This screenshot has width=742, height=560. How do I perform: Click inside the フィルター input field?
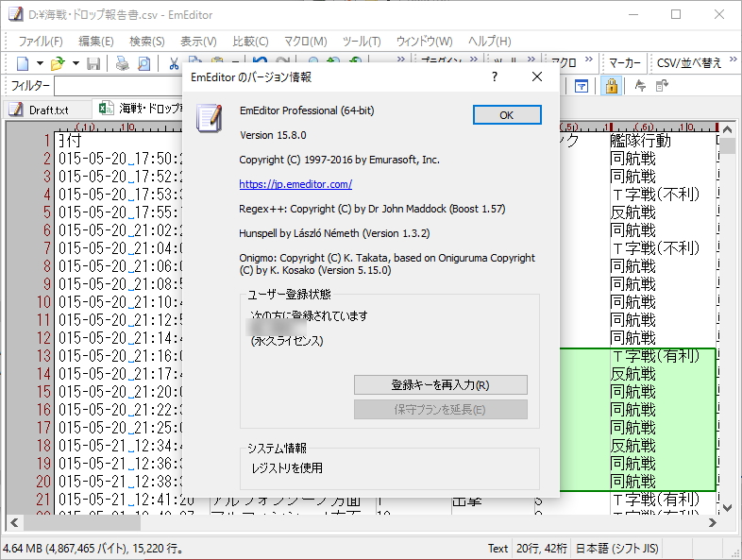(118, 86)
